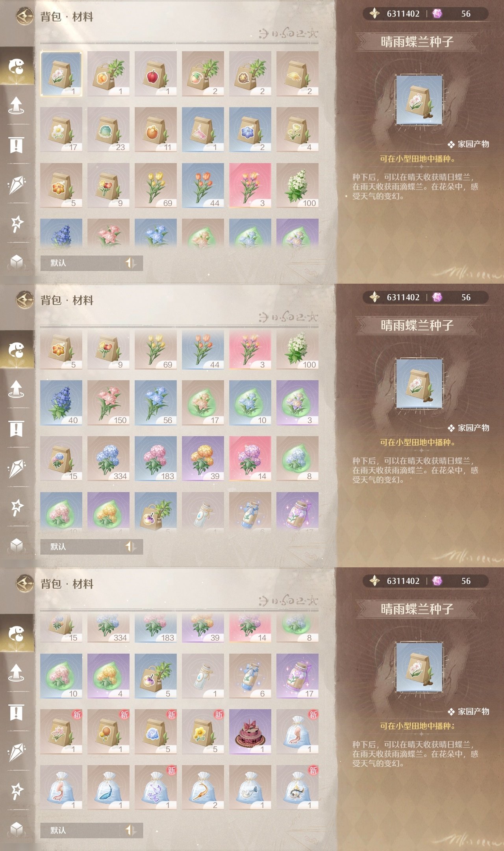Image resolution: width=504 pixels, height=851 pixels.
Task: Click the back button beside 背包 · 材料 above the apple seeds
Action: [24, 17]
